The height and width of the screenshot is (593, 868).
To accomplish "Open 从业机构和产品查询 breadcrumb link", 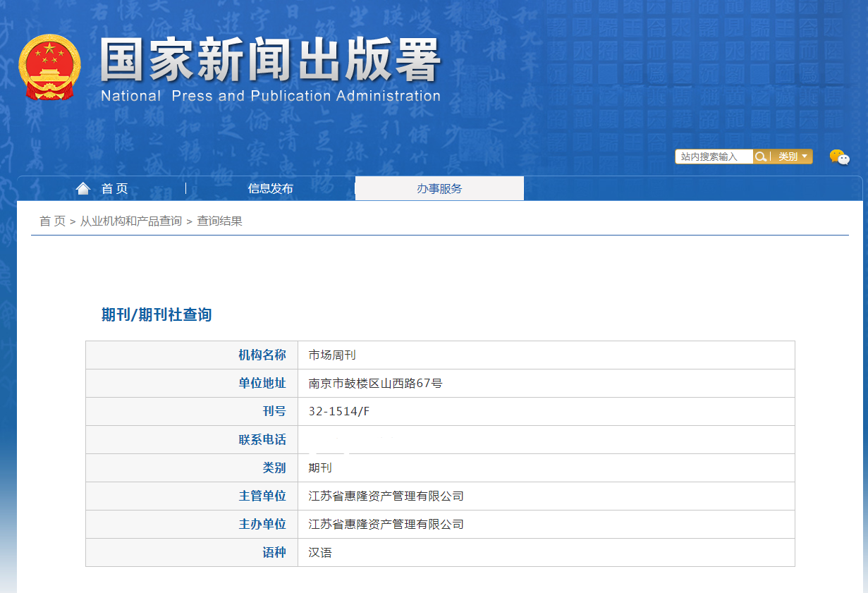I will click(x=130, y=221).
